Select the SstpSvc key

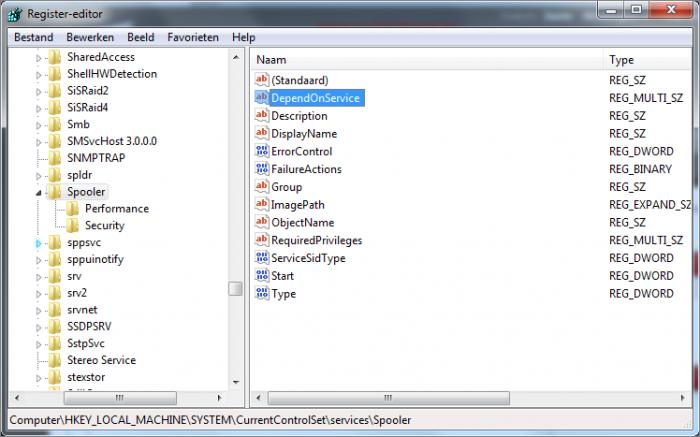pyautogui.click(x=86, y=343)
